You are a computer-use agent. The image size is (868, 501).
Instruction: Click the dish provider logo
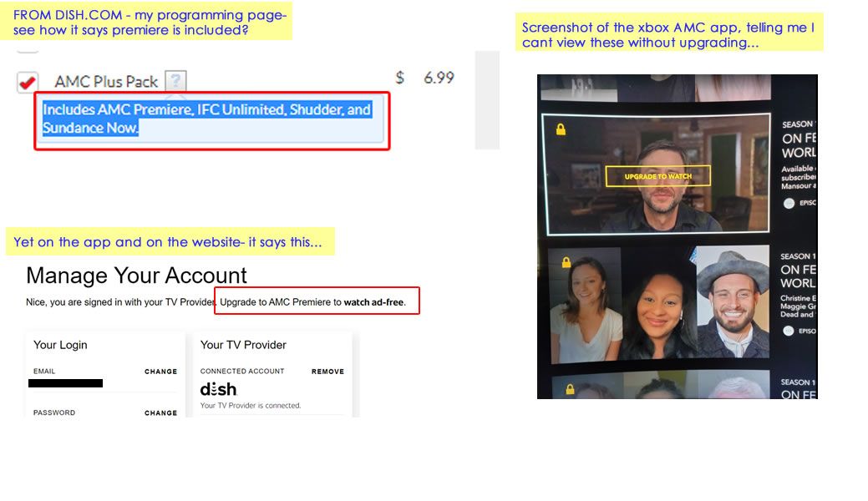[x=219, y=389]
